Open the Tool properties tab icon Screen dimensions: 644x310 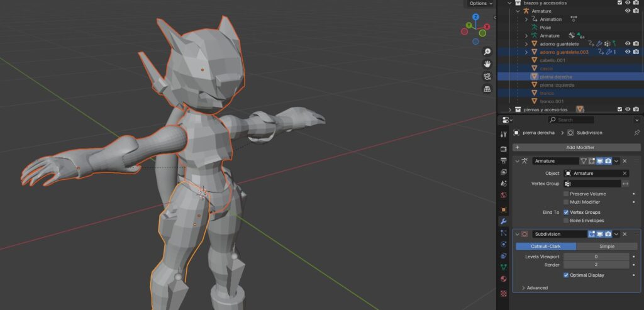pos(503,134)
